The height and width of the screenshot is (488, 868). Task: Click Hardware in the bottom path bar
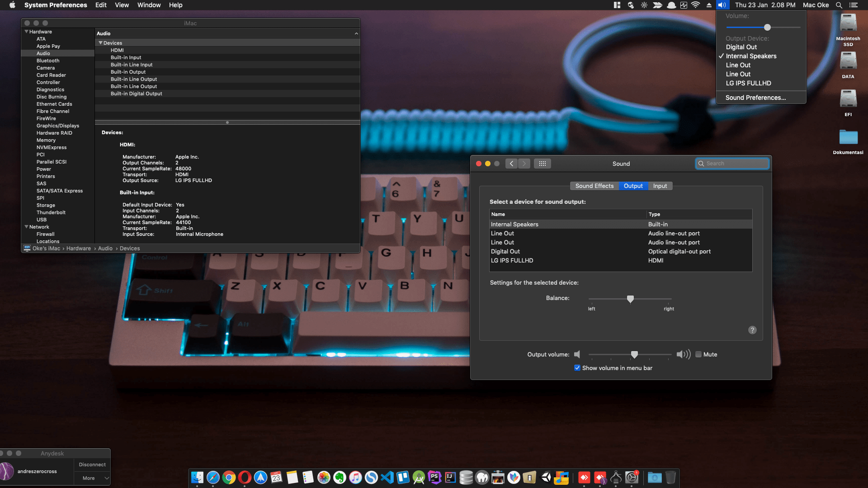tap(79, 249)
